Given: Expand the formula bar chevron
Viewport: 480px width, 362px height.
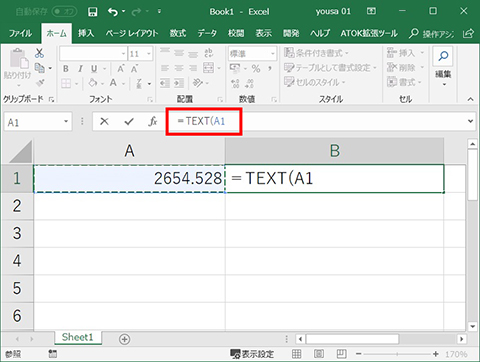Looking at the screenshot, I should [470, 121].
